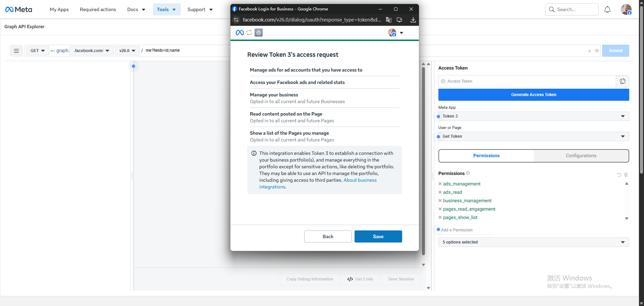
Task: Click the download icon in the popup address bar
Action: coord(413,20)
